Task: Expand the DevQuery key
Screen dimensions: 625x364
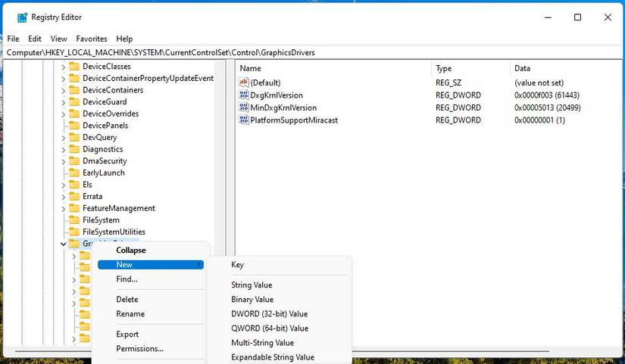Action: pyautogui.click(x=64, y=138)
